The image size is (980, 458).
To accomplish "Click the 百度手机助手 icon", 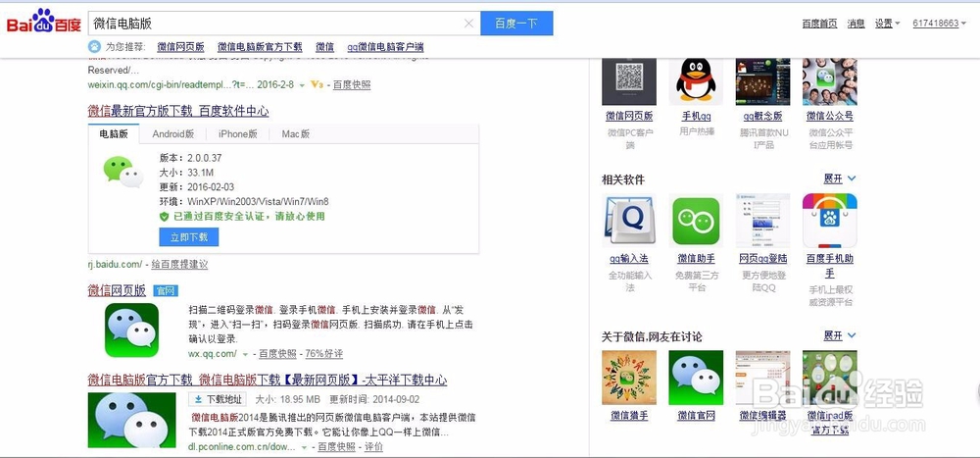I will pos(829,221).
